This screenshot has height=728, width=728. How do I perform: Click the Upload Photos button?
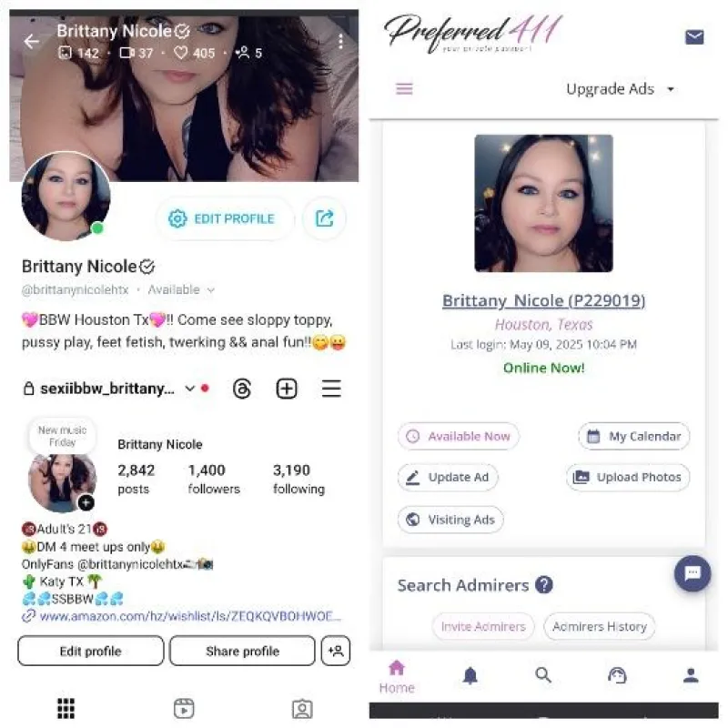click(x=628, y=477)
